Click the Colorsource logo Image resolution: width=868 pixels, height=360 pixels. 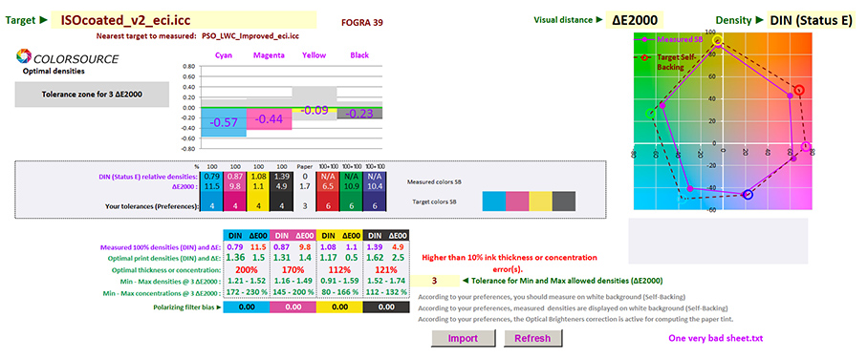tap(68, 57)
